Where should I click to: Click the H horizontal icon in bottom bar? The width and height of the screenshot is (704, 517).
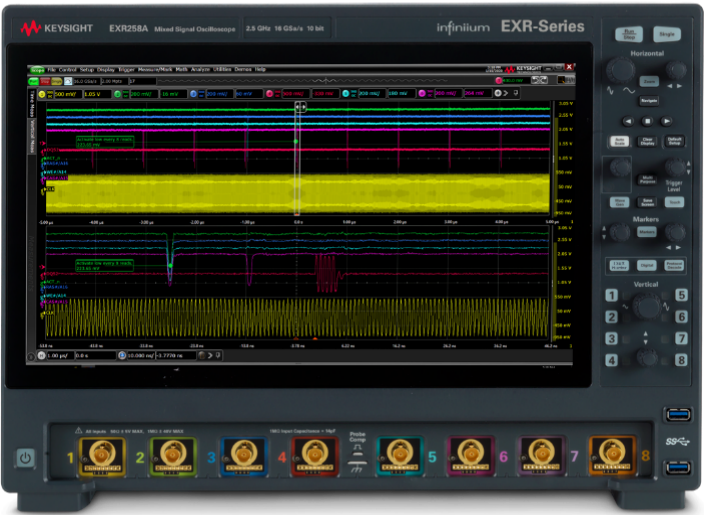click(x=41, y=355)
